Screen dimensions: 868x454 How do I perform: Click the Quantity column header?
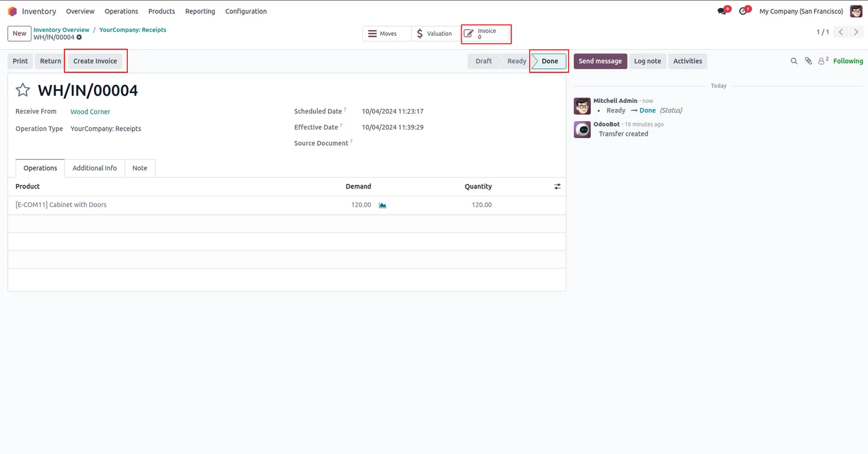point(478,187)
